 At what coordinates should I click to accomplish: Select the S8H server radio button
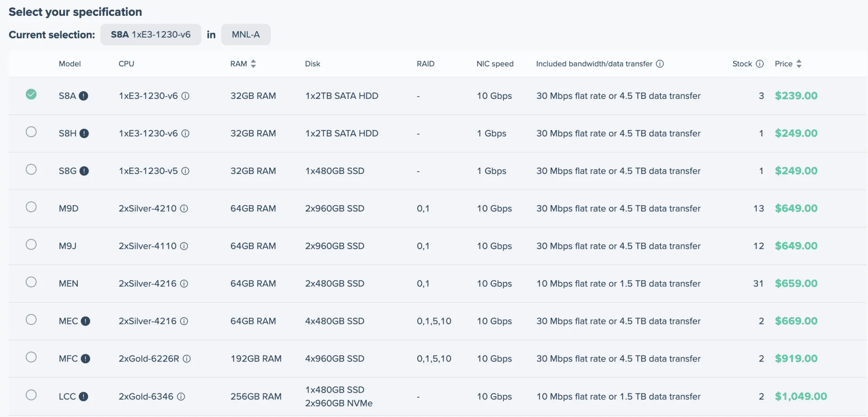(x=31, y=132)
